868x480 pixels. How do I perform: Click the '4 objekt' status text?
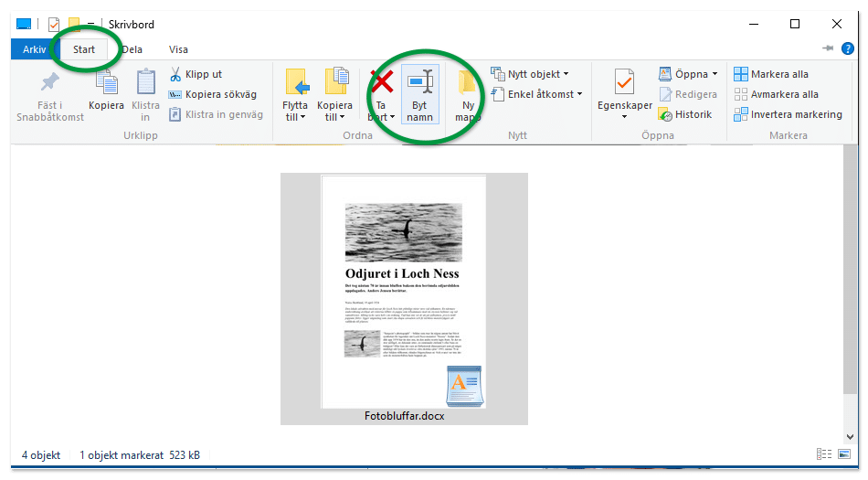point(41,455)
